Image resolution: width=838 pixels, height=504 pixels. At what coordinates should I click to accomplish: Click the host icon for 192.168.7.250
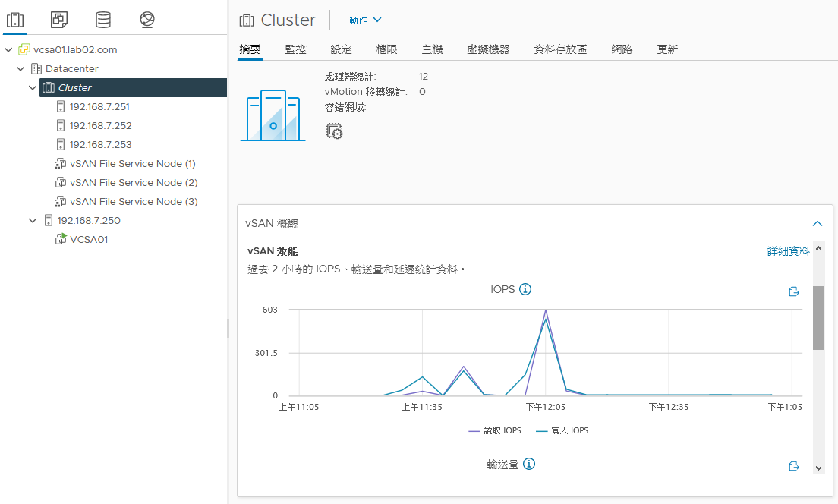[49, 220]
